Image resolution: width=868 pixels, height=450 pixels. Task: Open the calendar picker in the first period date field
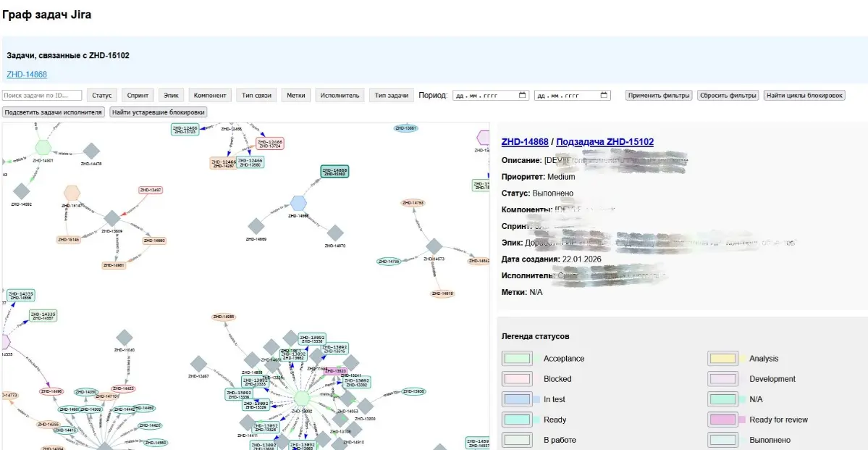[523, 96]
